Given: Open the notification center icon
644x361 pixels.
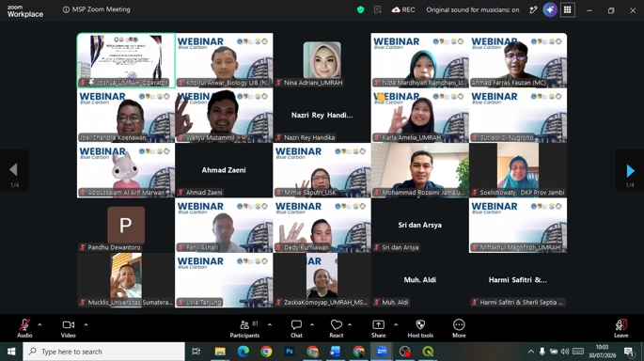Looking at the screenshot, I should (628, 352).
